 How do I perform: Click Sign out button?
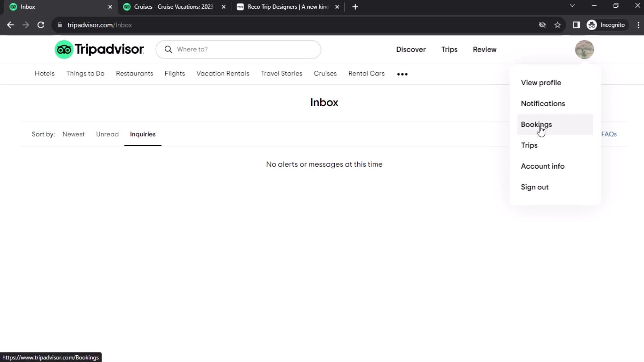[x=535, y=187]
